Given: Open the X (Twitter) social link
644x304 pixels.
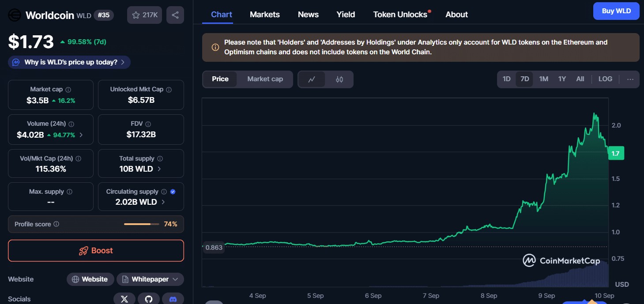Looking at the screenshot, I should pos(124,299).
